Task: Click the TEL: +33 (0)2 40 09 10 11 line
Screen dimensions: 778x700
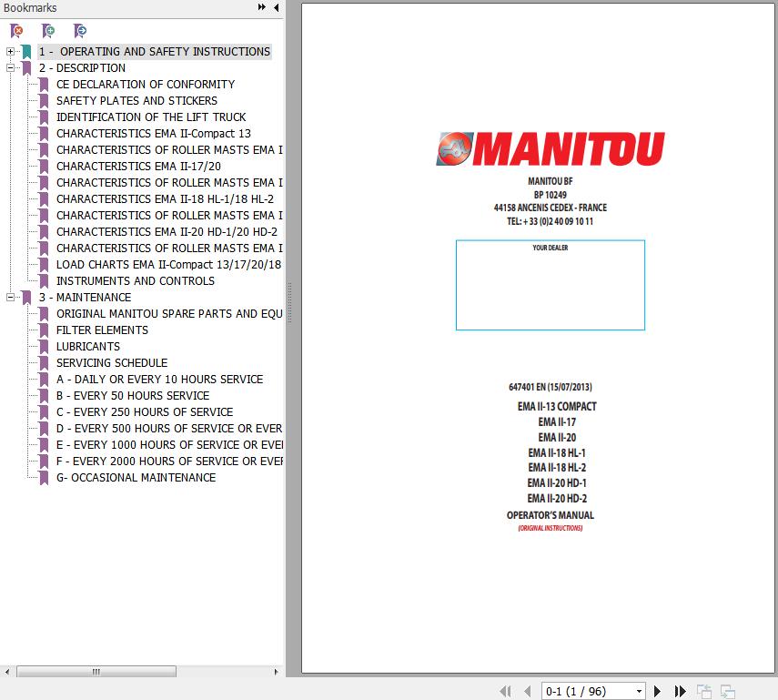Action: pos(551,221)
